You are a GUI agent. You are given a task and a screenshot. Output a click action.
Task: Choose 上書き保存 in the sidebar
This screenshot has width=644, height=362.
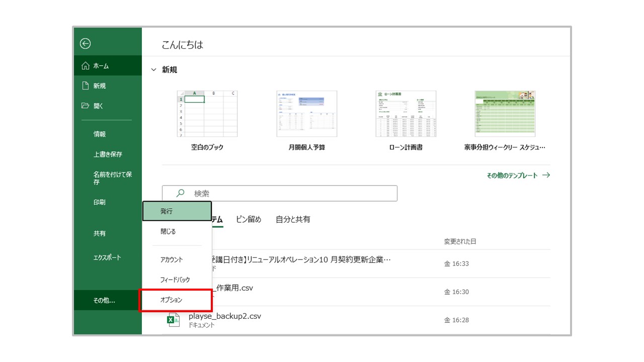click(108, 154)
